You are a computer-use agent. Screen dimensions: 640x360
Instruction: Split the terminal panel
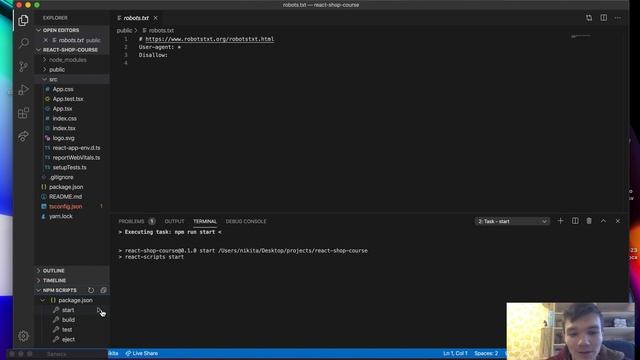[575, 221]
